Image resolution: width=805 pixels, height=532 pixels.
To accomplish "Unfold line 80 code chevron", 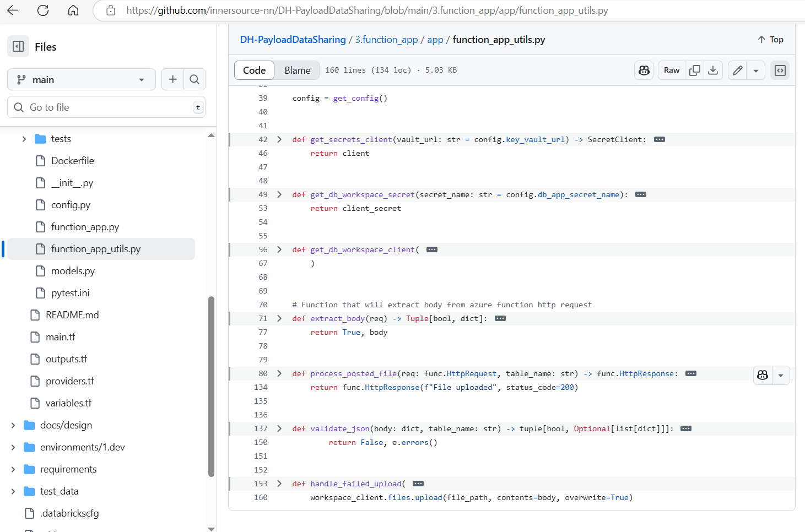I will pyautogui.click(x=279, y=373).
